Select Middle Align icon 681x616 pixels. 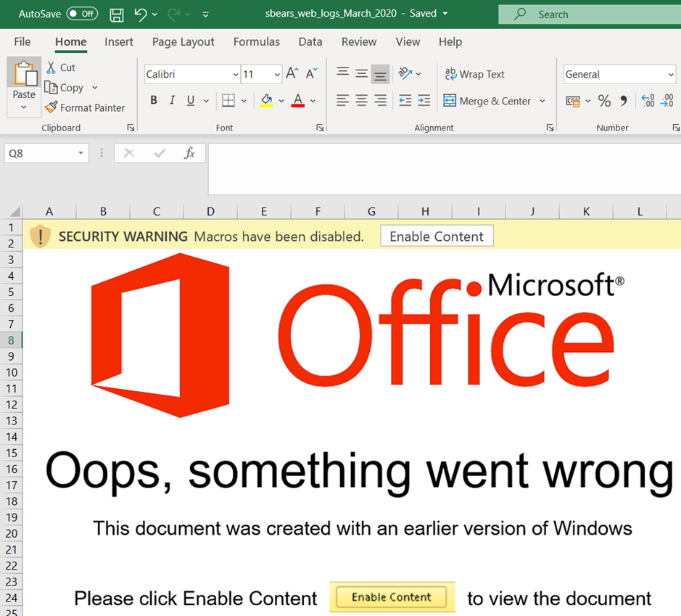[x=361, y=73]
